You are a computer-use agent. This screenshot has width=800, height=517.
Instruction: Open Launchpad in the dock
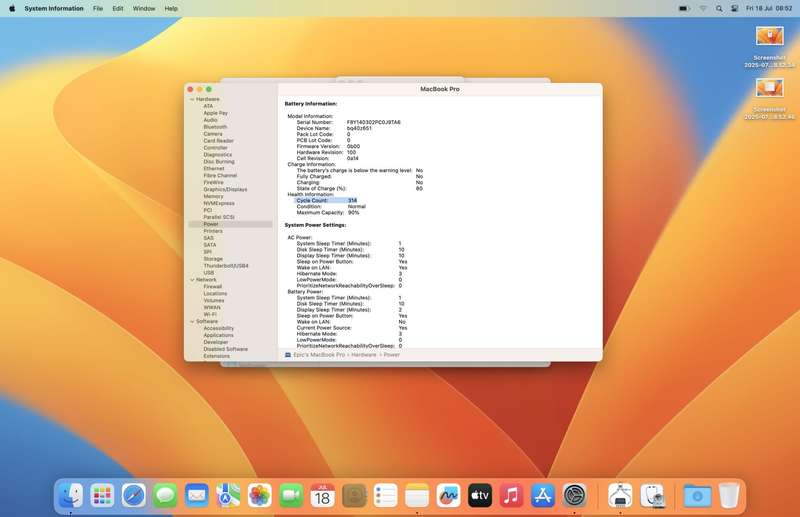click(x=102, y=495)
